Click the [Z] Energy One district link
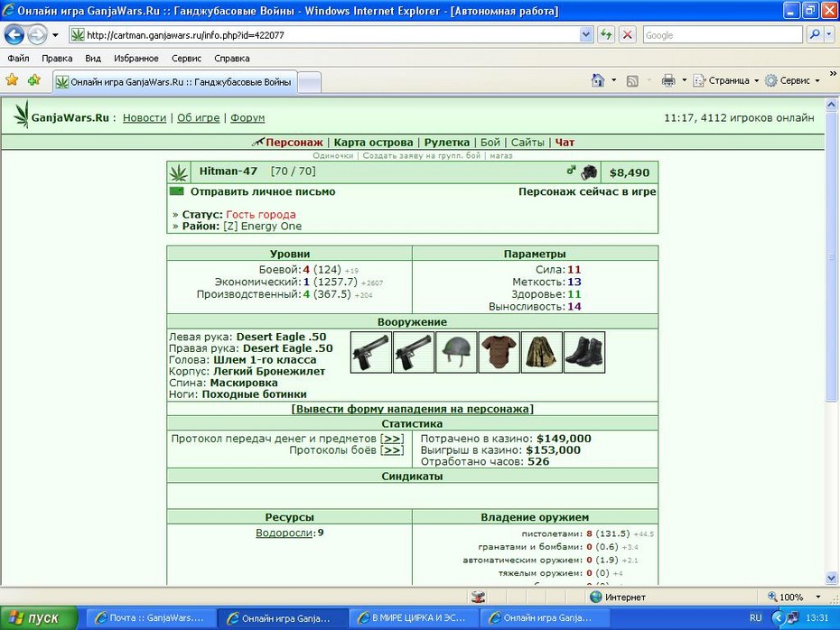Image resolution: width=840 pixels, height=630 pixels. pyautogui.click(x=263, y=227)
